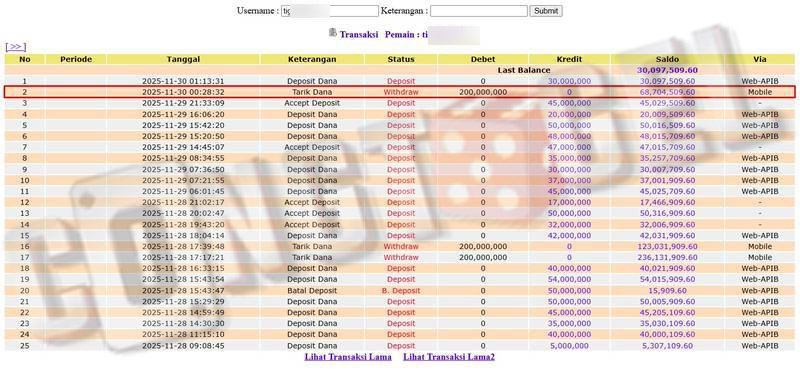Click the Submit button
The height and width of the screenshot is (379, 800).
coord(545,11)
